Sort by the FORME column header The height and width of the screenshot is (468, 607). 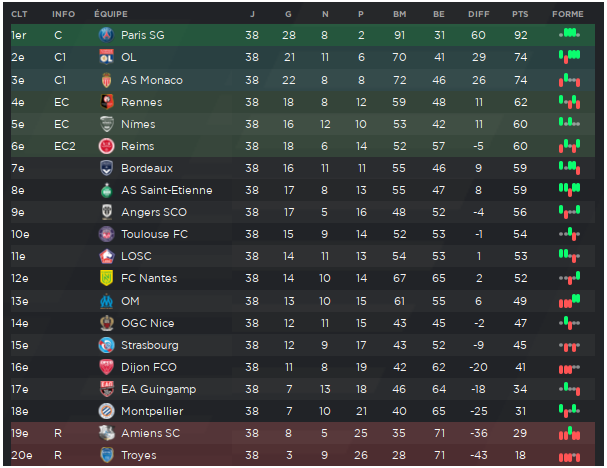[568, 14]
